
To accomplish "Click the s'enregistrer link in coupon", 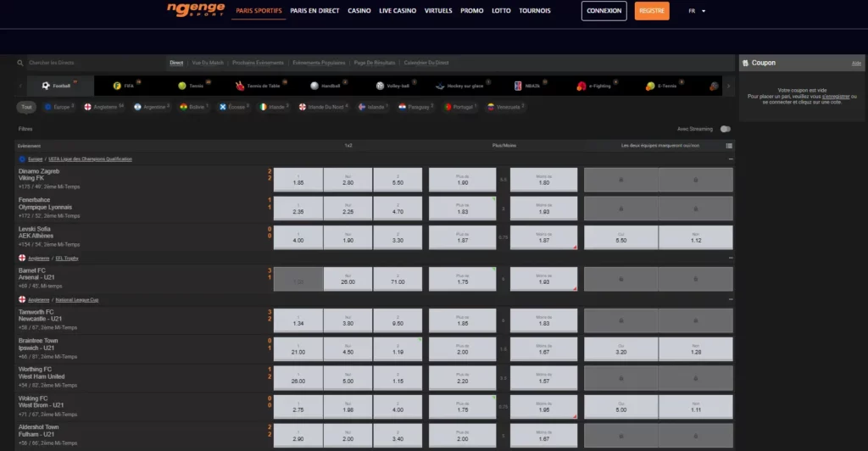I will point(835,97).
